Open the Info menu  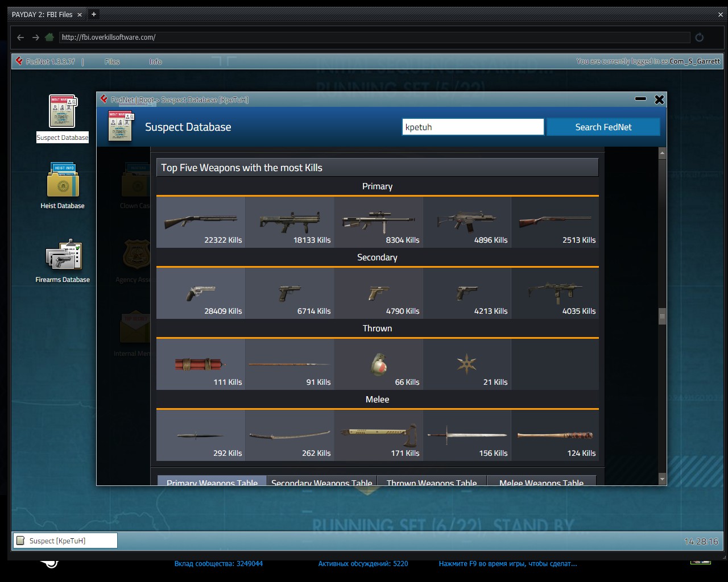(x=155, y=61)
